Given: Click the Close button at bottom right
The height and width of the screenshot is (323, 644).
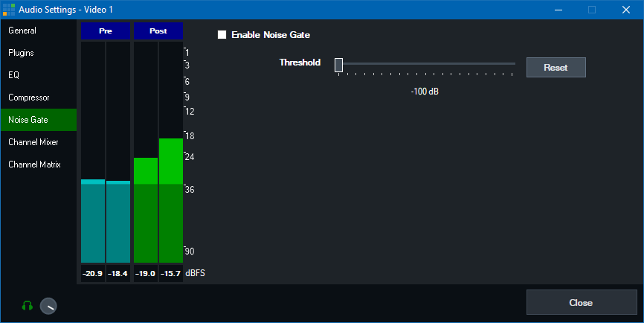Looking at the screenshot, I should point(581,303).
